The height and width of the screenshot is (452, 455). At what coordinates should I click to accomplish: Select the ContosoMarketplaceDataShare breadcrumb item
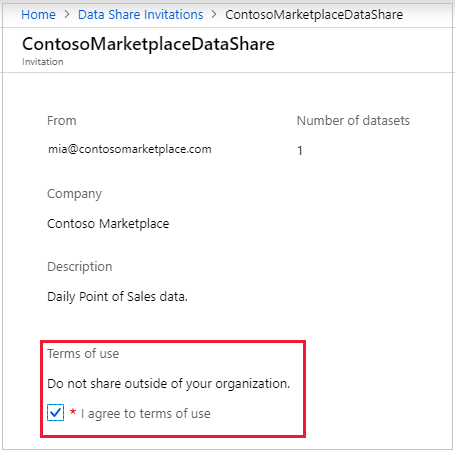[x=314, y=15]
